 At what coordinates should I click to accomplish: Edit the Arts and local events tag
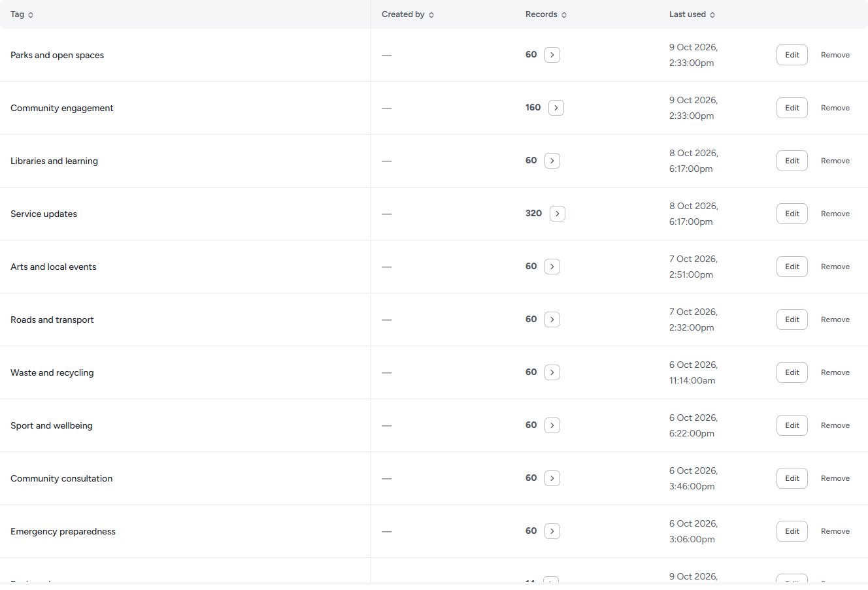pyautogui.click(x=792, y=267)
